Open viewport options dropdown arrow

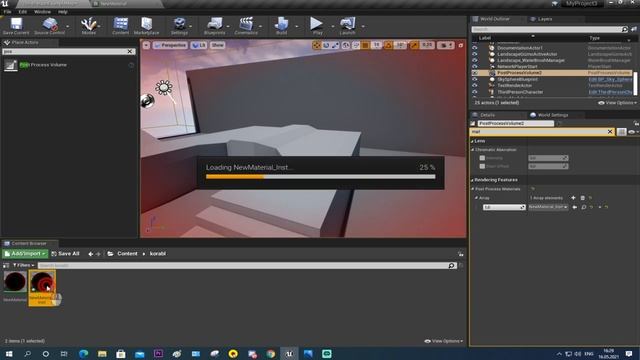click(x=146, y=45)
